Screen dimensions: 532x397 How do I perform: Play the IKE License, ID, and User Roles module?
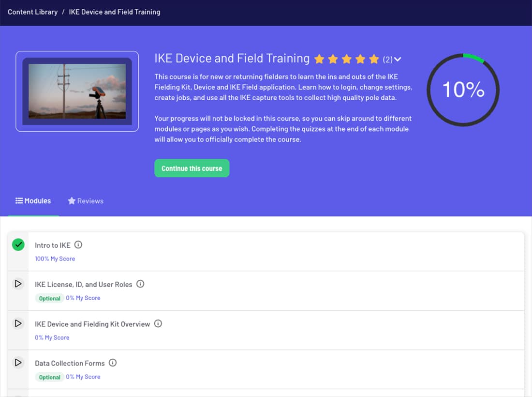point(18,284)
